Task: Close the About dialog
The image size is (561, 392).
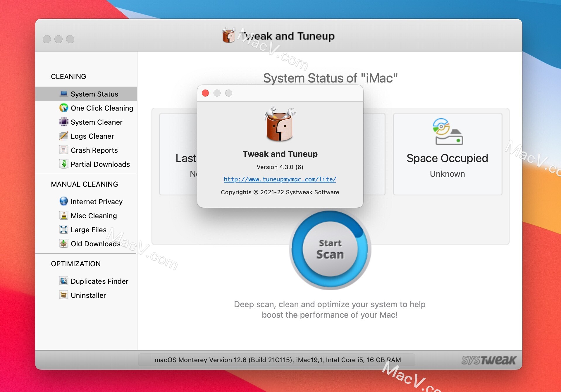Action: click(205, 93)
